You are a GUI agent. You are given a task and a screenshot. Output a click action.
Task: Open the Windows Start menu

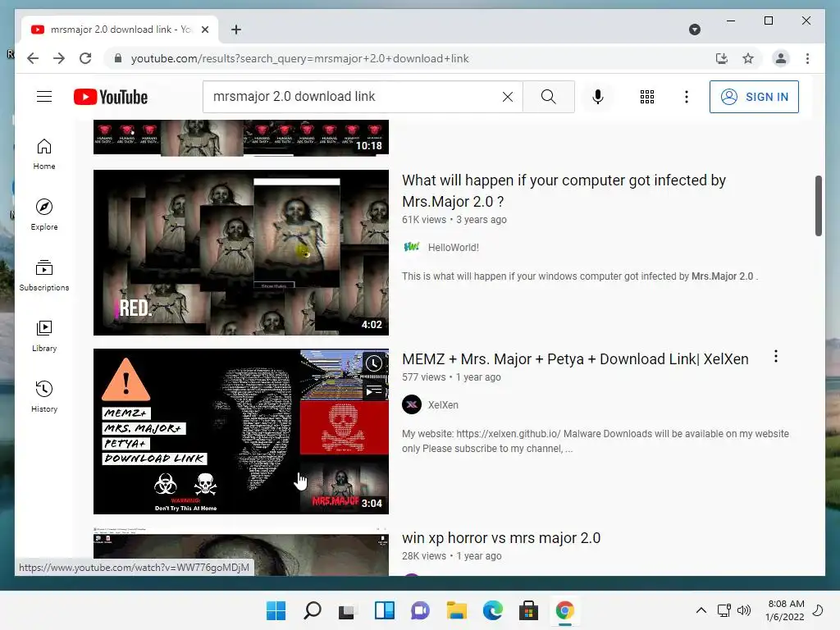[x=276, y=610]
